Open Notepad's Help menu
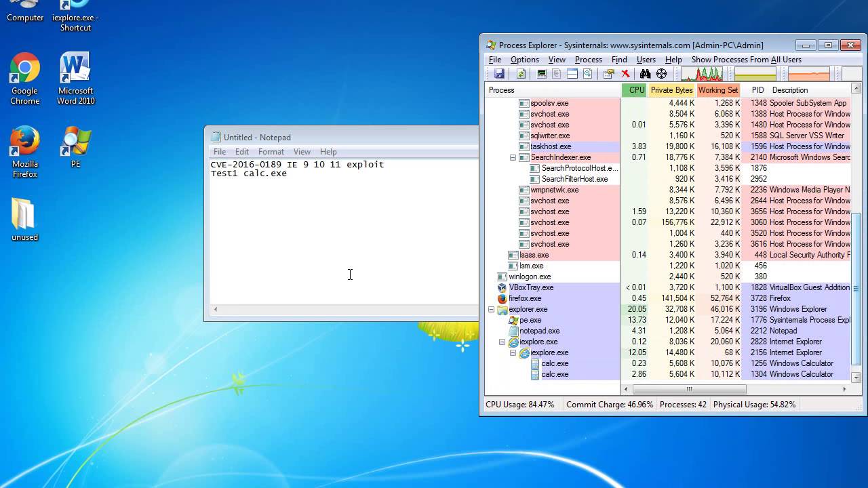868x488 pixels. coord(328,152)
